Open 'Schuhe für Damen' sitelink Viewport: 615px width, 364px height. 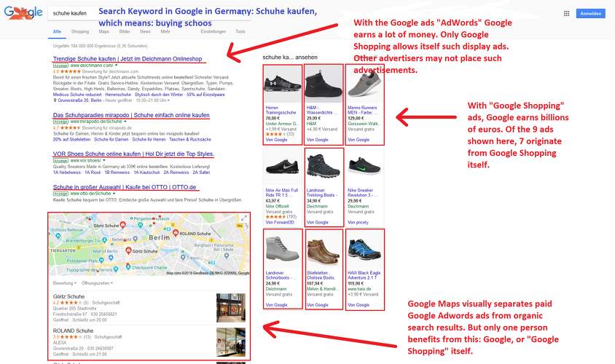(111, 139)
